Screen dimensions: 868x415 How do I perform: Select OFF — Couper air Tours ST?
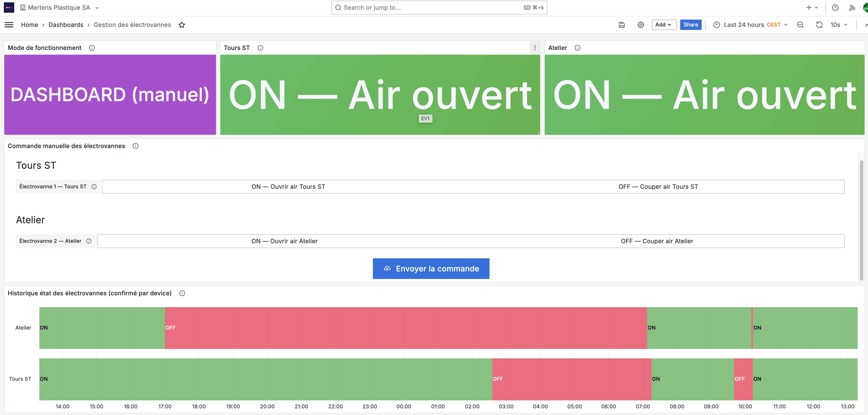(x=658, y=186)
